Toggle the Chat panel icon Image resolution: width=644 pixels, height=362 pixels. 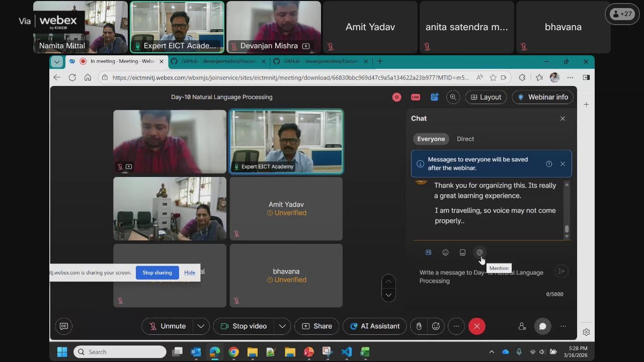[x=542, y=326]
